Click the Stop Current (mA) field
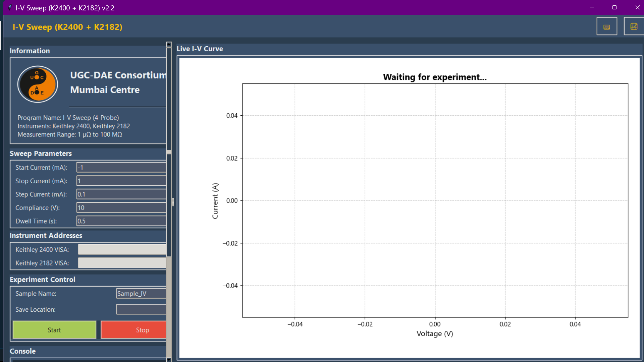 point(121,181)
